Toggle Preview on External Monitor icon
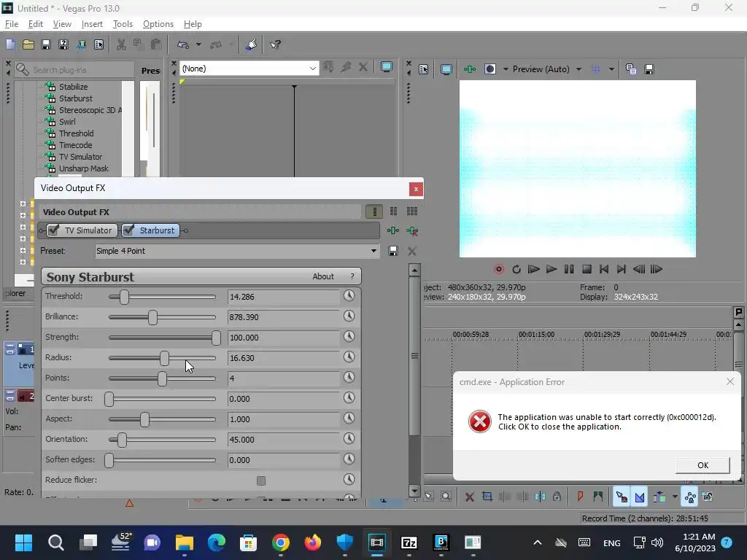 click(x=446, y=69)
